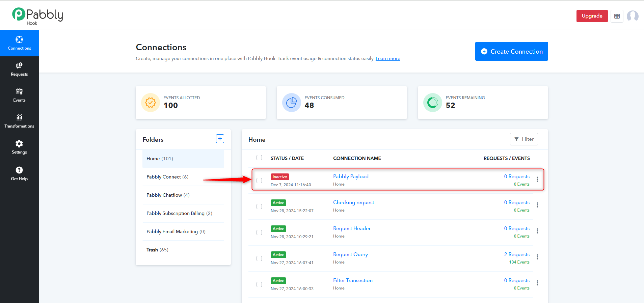
Task: Click the Upgrade button
Action: 592,16
